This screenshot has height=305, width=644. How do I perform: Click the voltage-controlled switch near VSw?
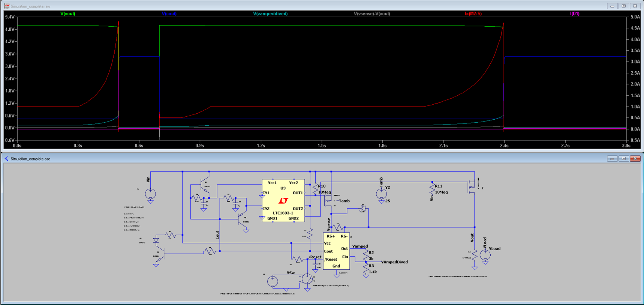(x=307, y=279)
